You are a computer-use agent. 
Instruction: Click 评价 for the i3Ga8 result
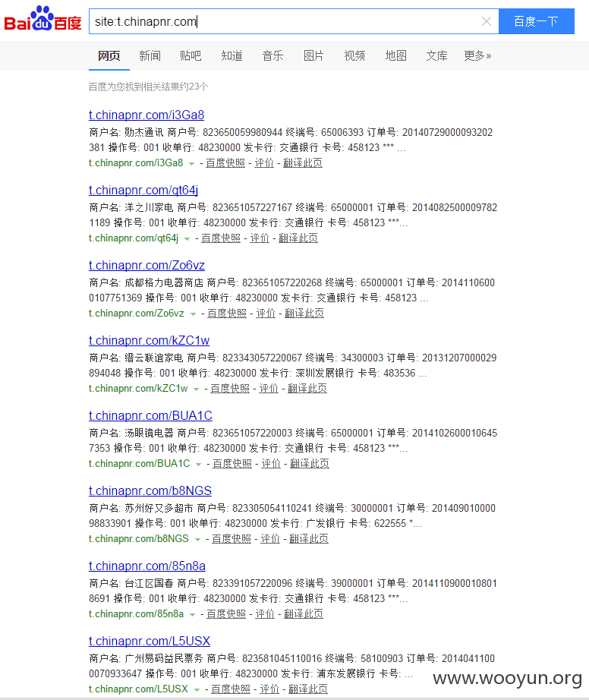click(x=264, y=163)
